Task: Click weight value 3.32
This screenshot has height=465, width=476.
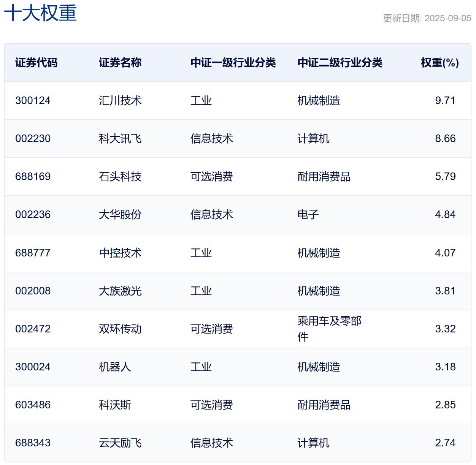Action: [x=445, y=329]
